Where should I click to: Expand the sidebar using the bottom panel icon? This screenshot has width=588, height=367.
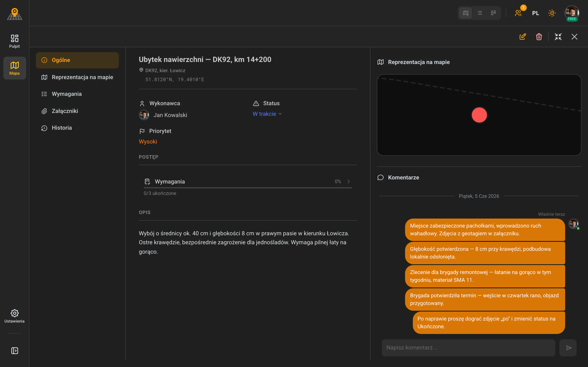(x=14, y=351)
